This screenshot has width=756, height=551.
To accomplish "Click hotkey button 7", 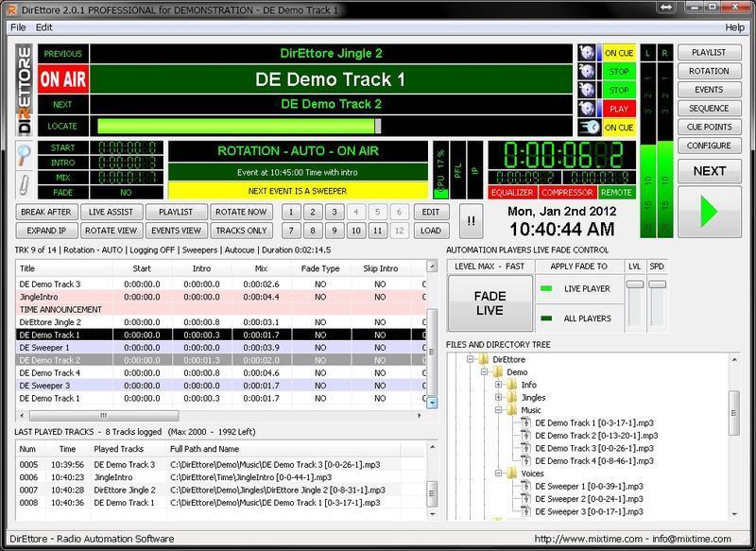I will click(x=291, y=231).
